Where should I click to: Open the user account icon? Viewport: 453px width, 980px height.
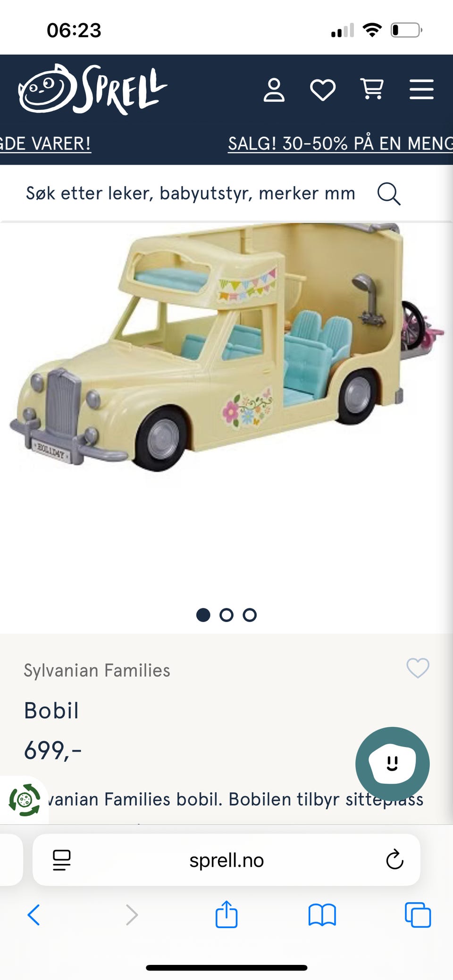[274, 90]
